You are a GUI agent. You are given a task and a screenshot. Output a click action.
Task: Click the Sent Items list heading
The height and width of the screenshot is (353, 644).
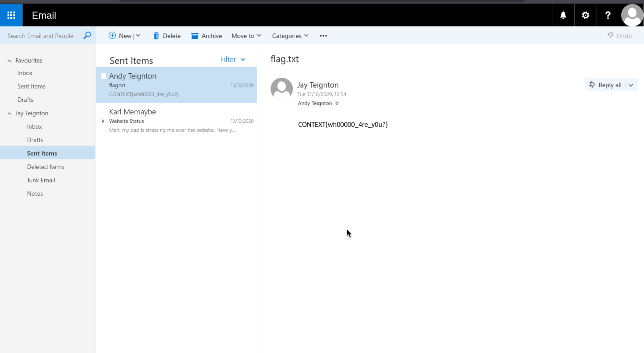[x=131, y=61]
